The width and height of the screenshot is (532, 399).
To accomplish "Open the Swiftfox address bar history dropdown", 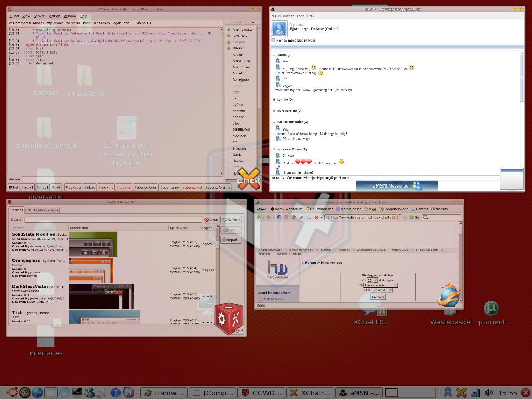I will pyautogui.click(x=400, y=217).
